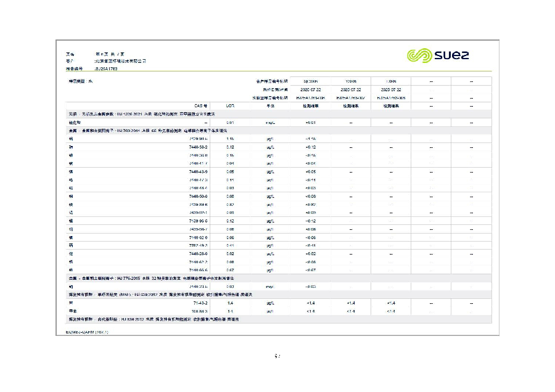Viewport: 555px width, 392px height.
Task: Click CAS number 7440-38-2
Action: (x=198, y=147)
